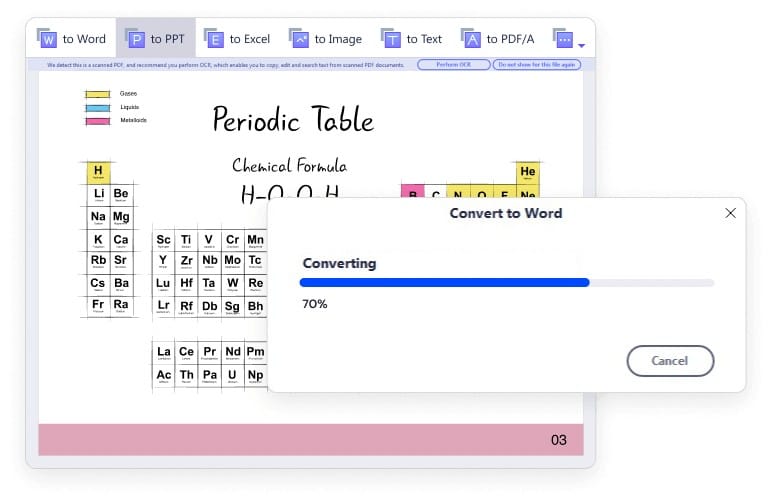Choose the to Image icon
The height and width of the screenshot is (502, 772).
tap(299, 38)
